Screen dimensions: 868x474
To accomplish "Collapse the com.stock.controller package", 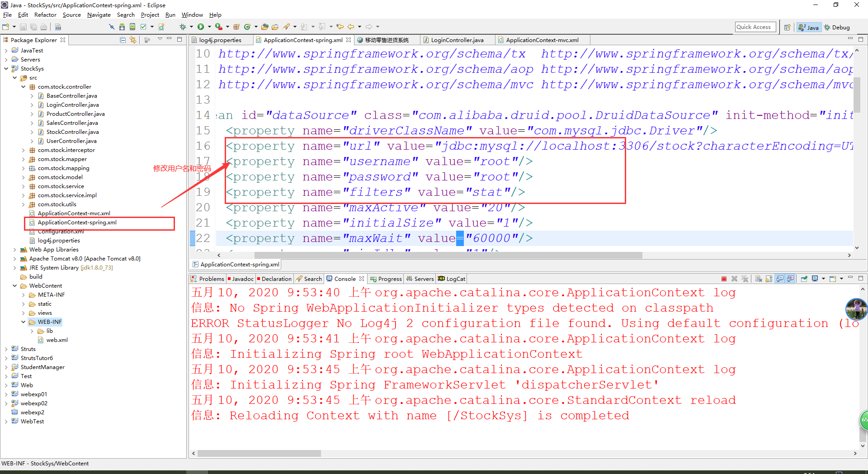I will pos(24,87).
